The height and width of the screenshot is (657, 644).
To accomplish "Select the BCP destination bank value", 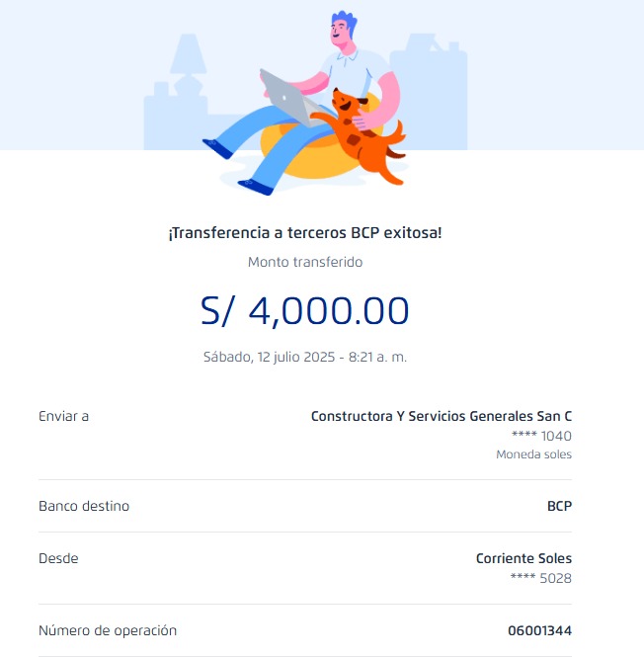I will point(559,506).
